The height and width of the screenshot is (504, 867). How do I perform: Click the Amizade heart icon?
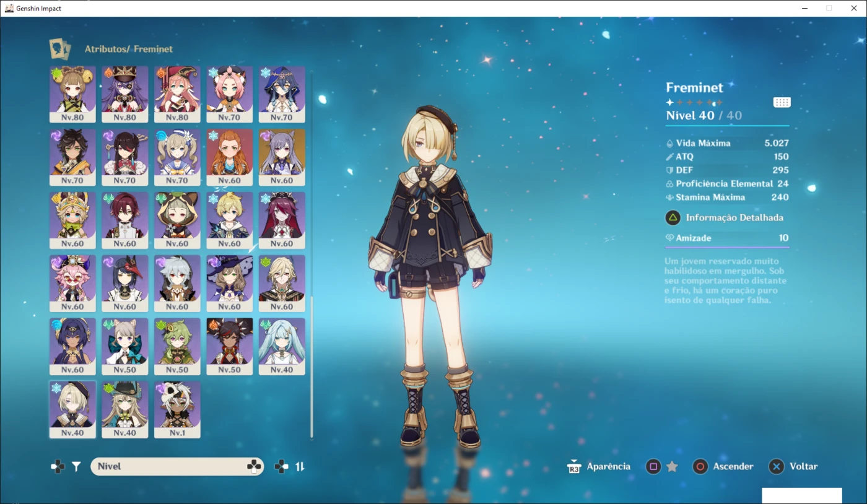coord(669,238)
